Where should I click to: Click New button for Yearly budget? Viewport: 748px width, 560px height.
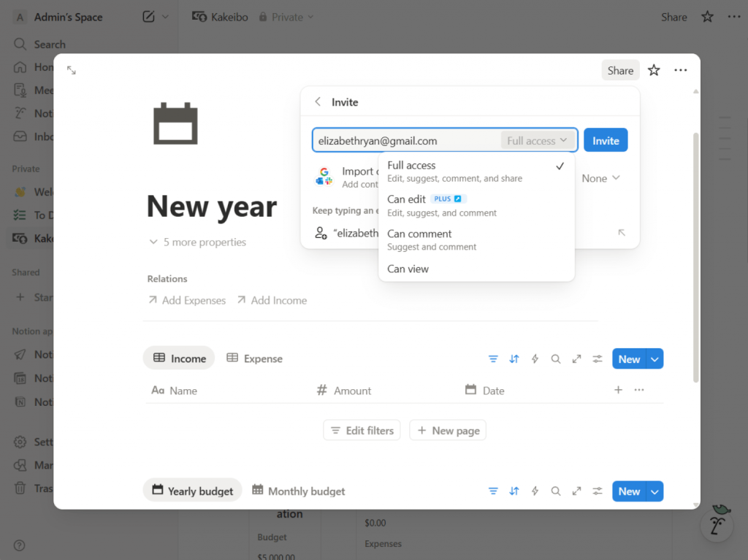(x=629, y=491)
